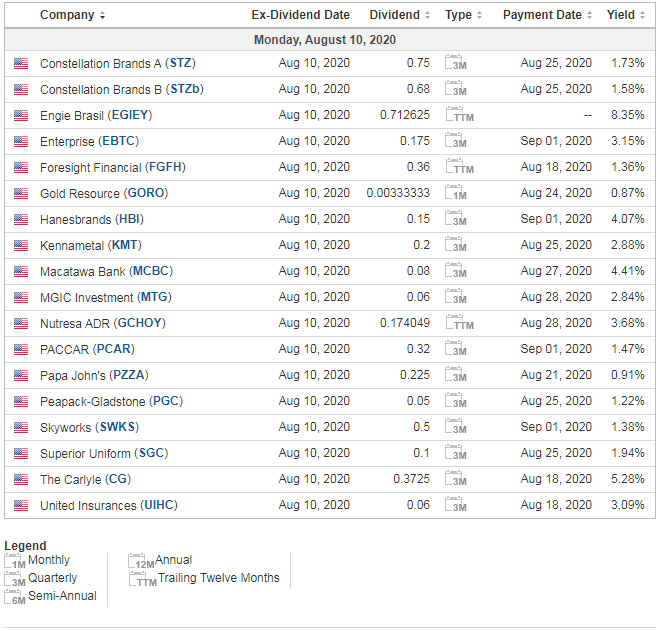Viewport: 659px width, 630px height.
Task: Click the Monthly 1M legend icon
Action: pos(15,561)
